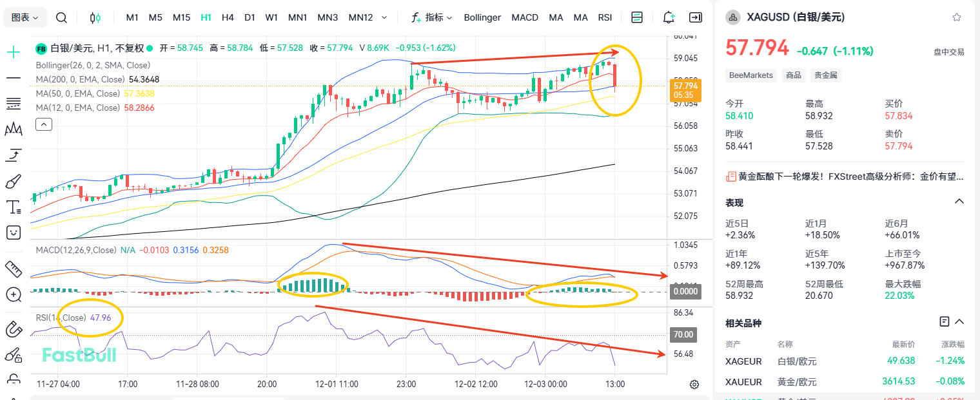Enable the magnet snapping tool
Viewport: 980px width, 400px height.
coord(13,329)
